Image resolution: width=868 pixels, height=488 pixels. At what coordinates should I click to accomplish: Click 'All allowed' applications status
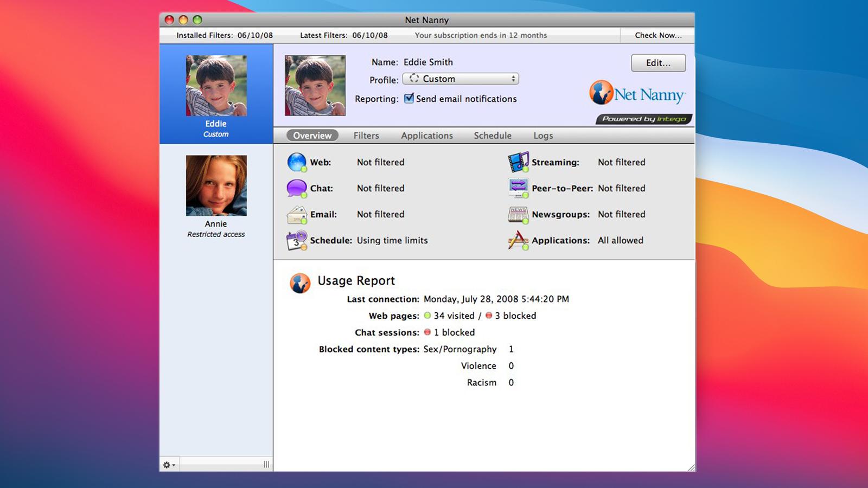click(x=621, y=240)
